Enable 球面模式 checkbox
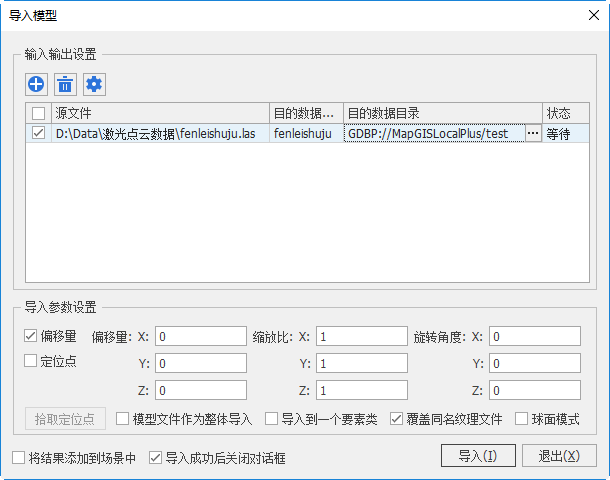Image resolution: width=610 pixels, height=480 pixels. pos(521,419)
